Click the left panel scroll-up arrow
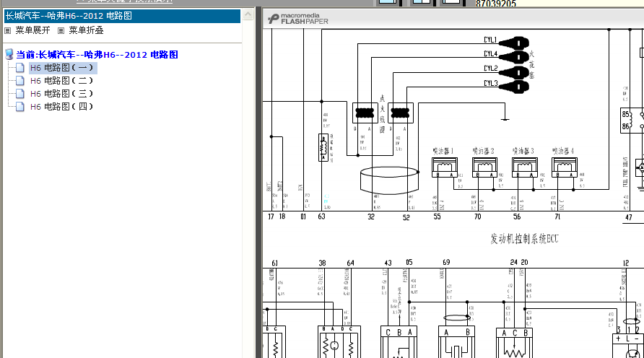The width and height of the screenshot is (644, 358). pyautogui.click(x=248, y=14)
